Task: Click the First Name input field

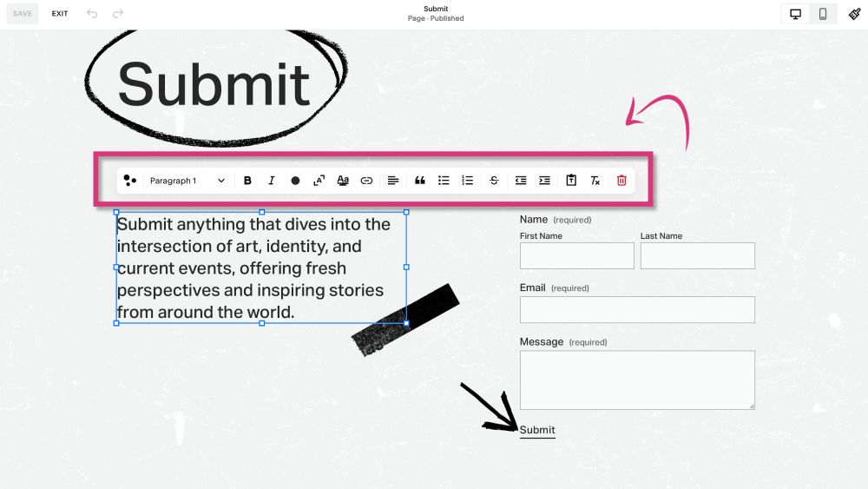Action: tap(577, 256)
